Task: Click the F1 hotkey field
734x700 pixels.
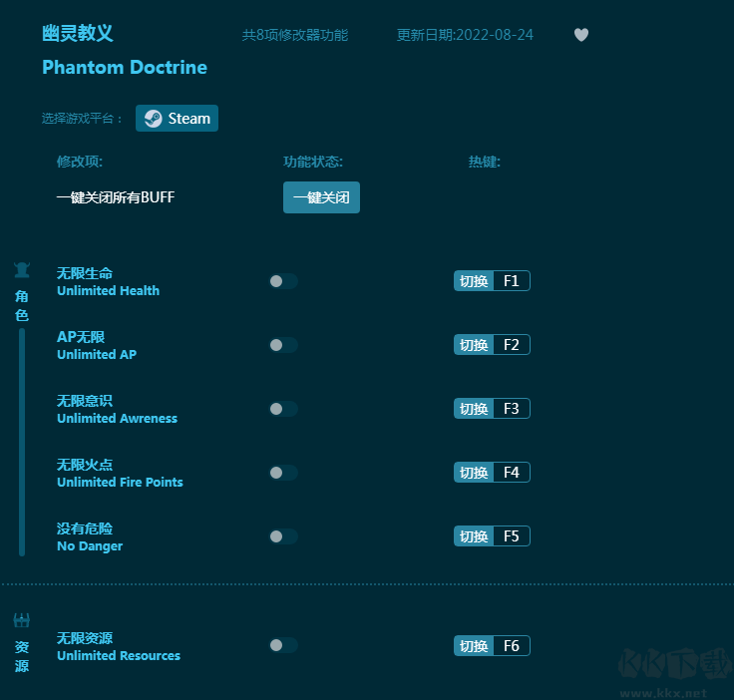Action: tap(512, 281)
